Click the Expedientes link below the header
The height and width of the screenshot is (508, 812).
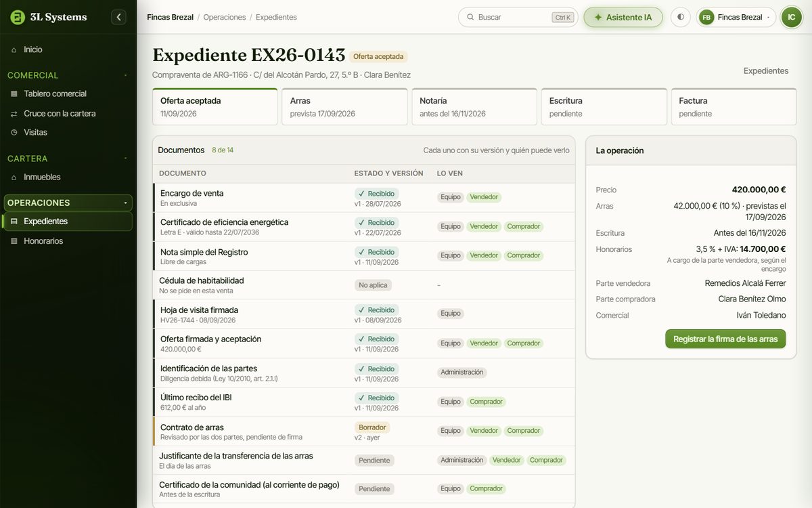(766, 70)
